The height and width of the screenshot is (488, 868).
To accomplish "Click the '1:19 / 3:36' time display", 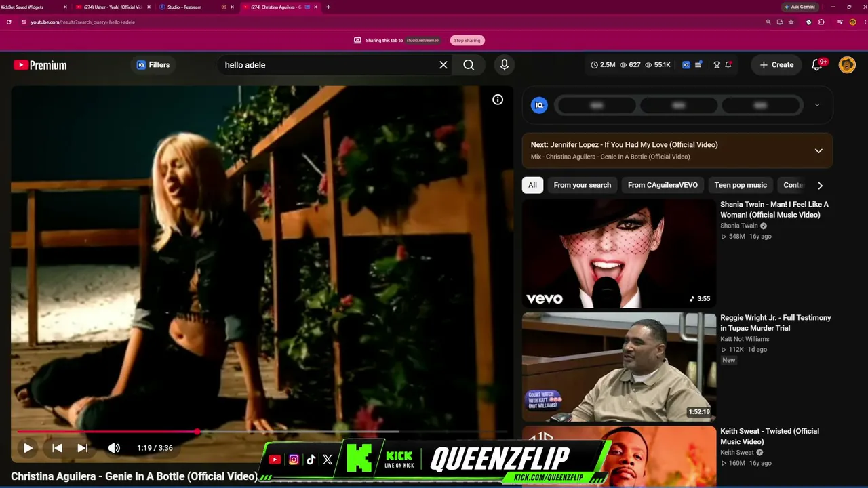I will tap(155, 448).
